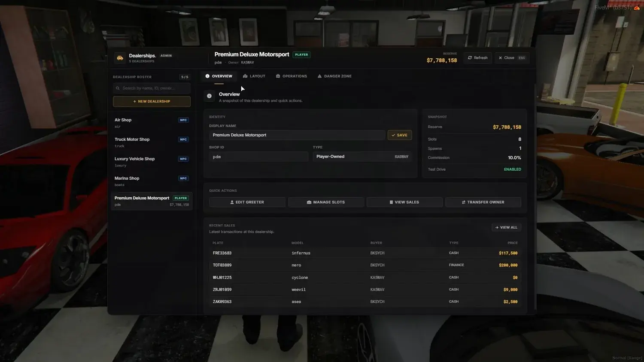Click the cyclone model cell
This screenshot has height=362, width=644.
(300, 278)
